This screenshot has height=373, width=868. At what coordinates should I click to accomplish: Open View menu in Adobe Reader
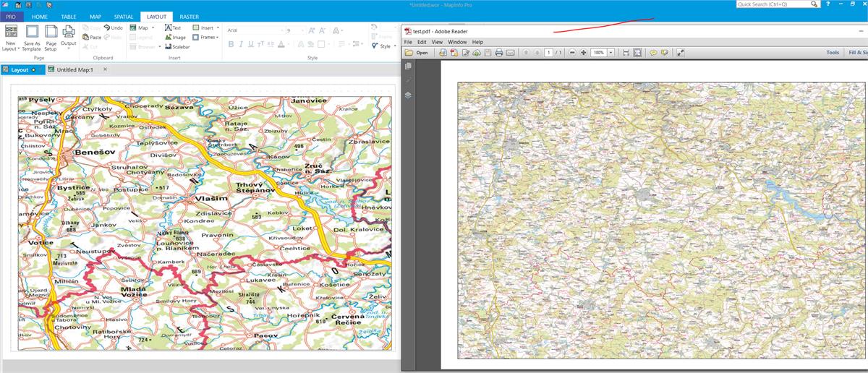click(x=437, y=42)
